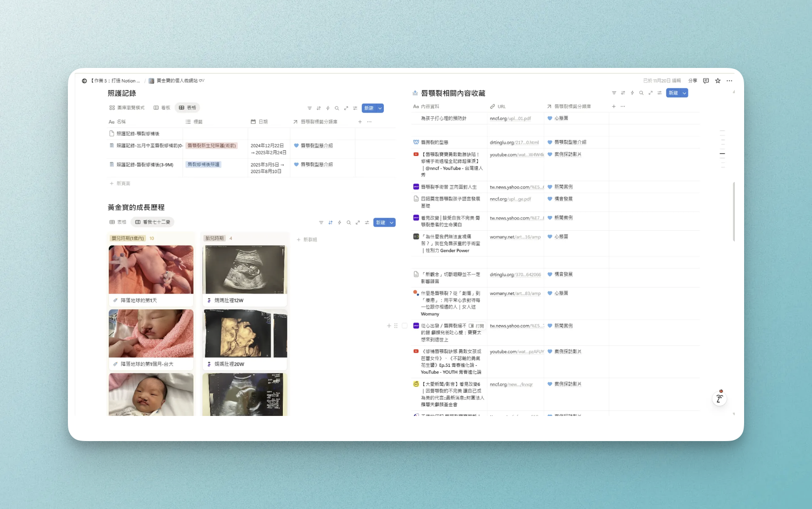Open 照護記錄 database in full page
This screenshot has height=509, width=812.
coord(346,108)
